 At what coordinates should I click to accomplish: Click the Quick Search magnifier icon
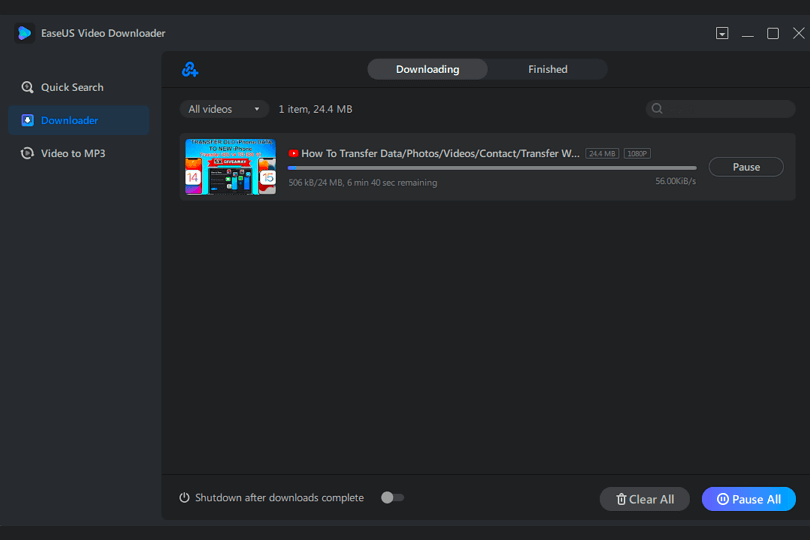pos(27,88)
